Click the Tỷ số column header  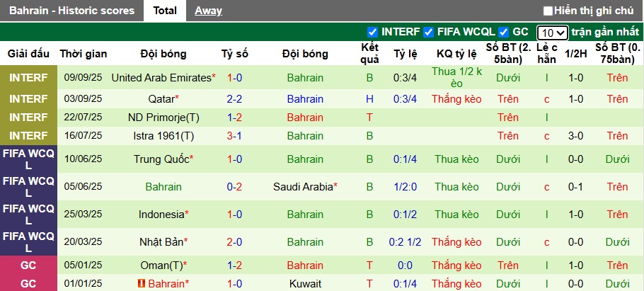[x=235, y=54]
